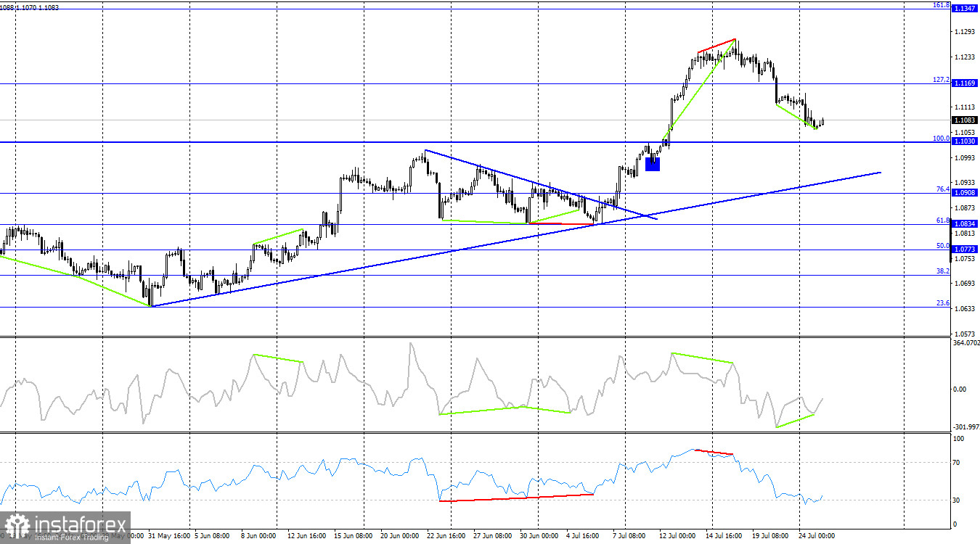Screen dimensions: 980x544
Task: Click the 1.0753 price axis value
Action: 966,259
